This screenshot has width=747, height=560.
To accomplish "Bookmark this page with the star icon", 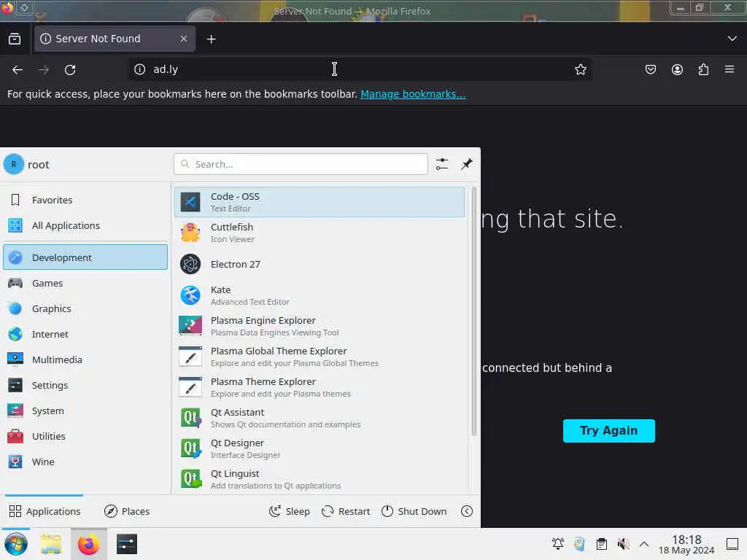I will (580, 69).
